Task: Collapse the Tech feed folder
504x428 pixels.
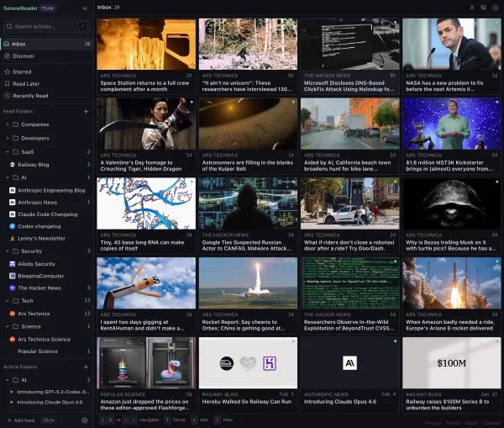Action: click(7, 300)
